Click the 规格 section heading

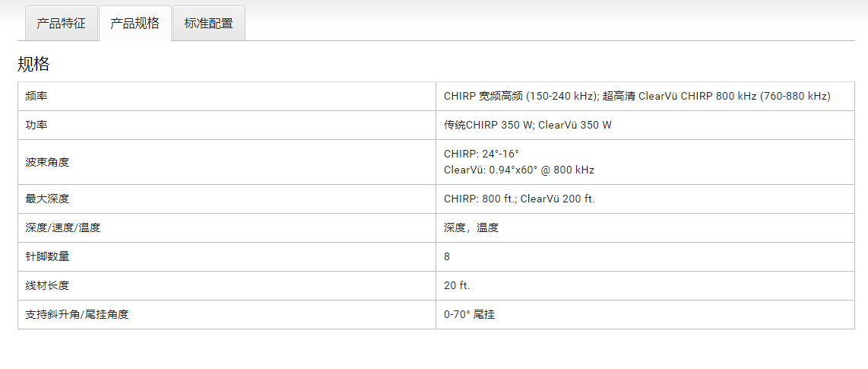[x=33, y=65]
